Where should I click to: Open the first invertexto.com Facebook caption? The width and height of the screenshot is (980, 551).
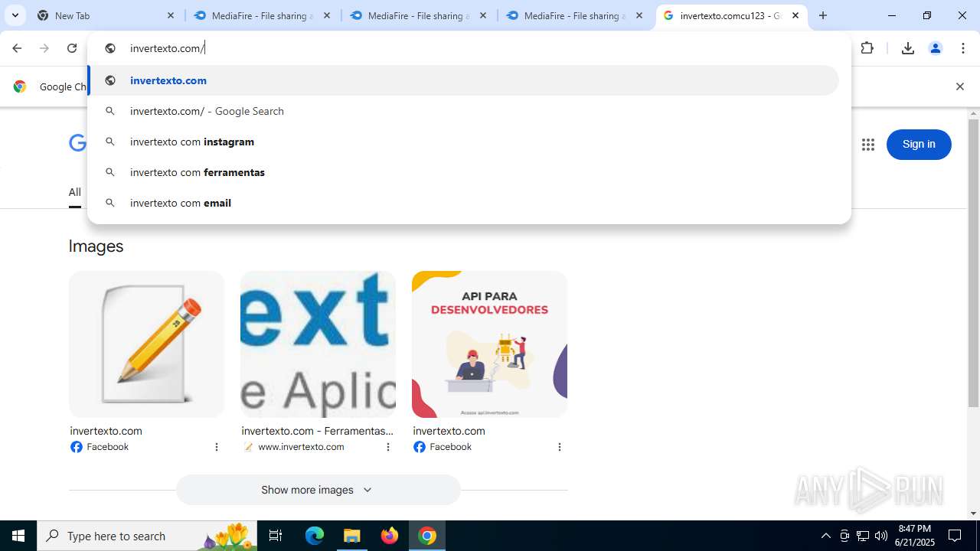106,431
